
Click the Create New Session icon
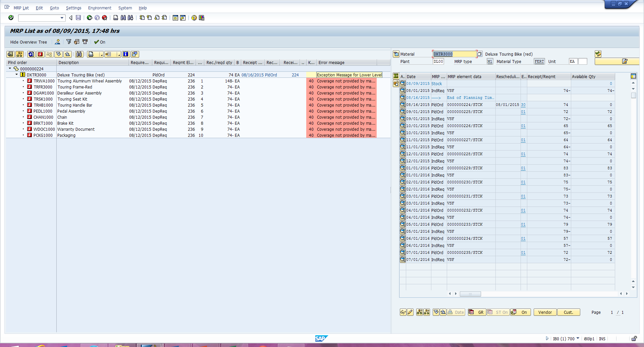(x=175, y=18)
